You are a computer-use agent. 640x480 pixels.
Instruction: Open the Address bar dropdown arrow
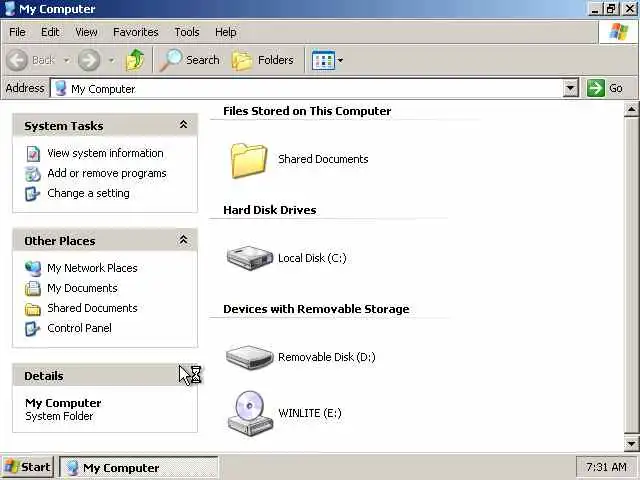[570, 88]
